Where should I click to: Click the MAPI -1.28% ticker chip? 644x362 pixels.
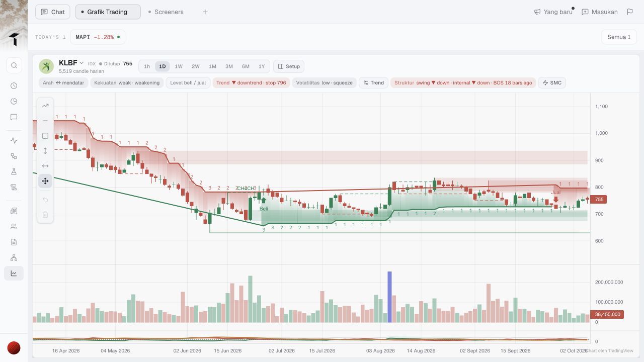98,37
